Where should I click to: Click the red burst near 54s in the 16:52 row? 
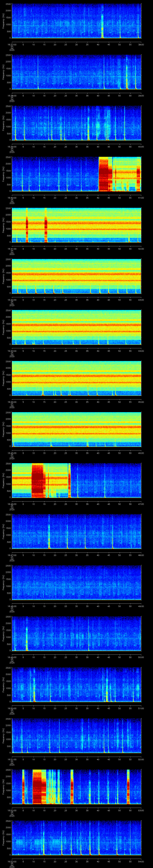(x=128, y=787)
